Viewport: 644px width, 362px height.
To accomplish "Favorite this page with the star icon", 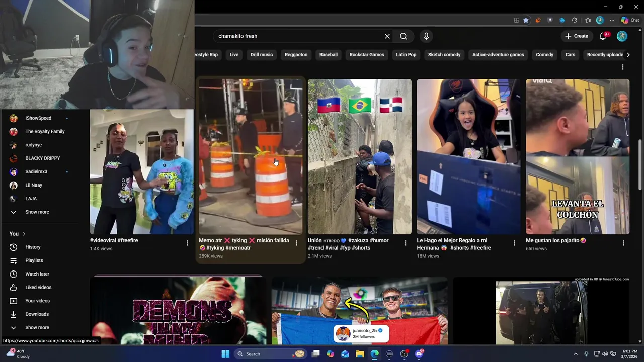I will click(526, 20).
